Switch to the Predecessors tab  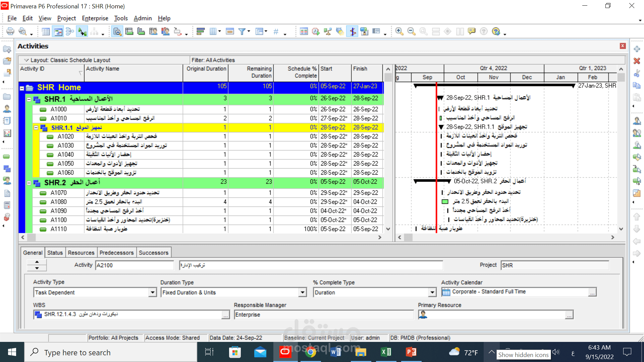click(116, 252)
